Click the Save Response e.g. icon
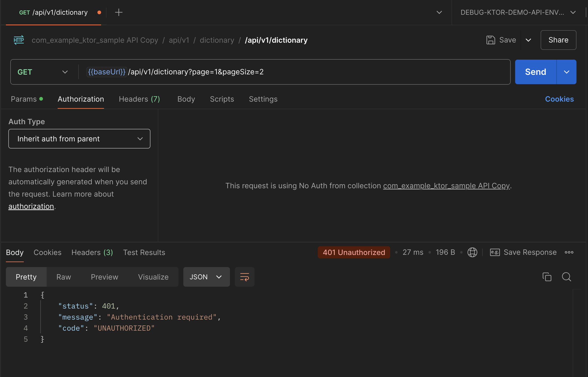 (x=495, y=252)
